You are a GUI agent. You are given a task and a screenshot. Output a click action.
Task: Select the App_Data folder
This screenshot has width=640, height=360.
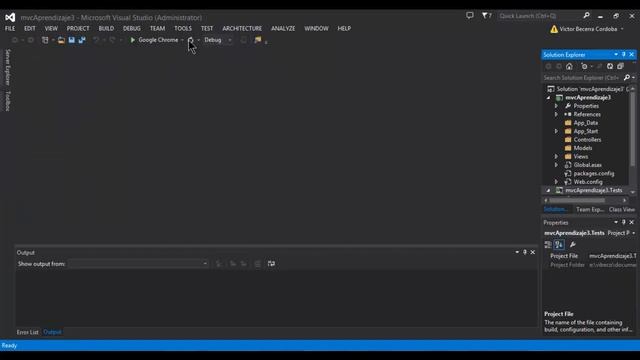pos(586,123)
